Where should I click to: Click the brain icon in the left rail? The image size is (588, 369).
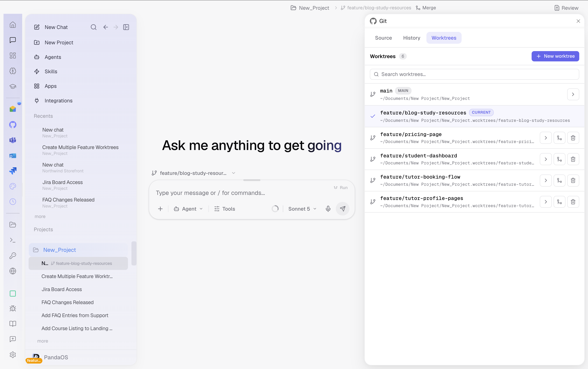tap(13, 71)
